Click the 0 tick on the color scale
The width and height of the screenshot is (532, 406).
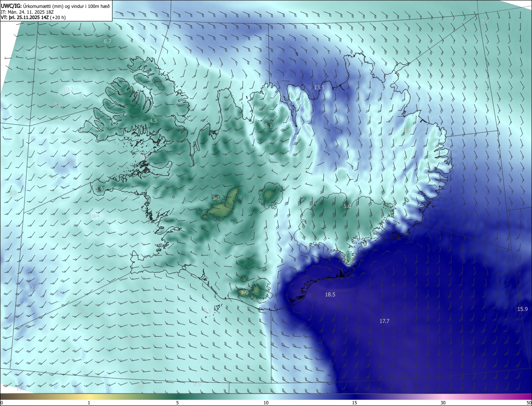(2, 403)
